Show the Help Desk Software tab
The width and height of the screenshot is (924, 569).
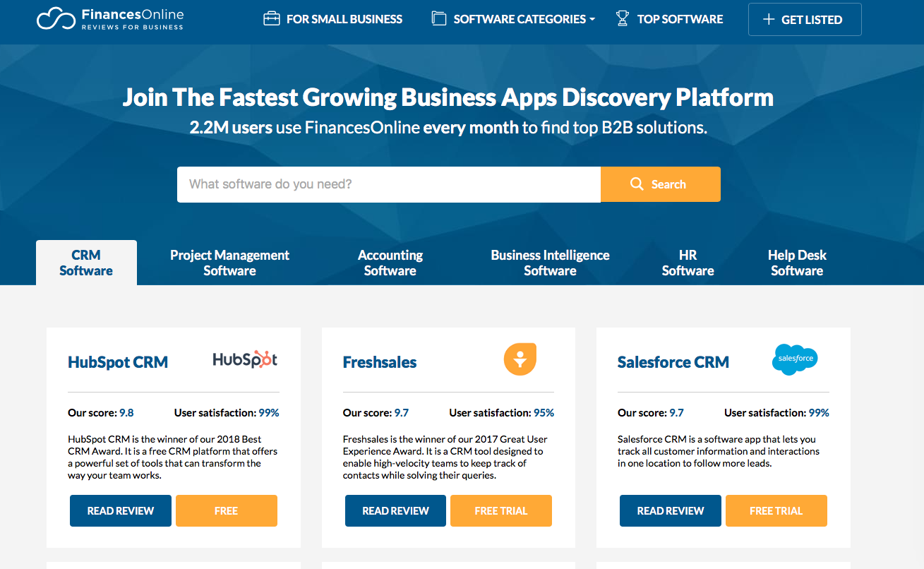click(797, 263)
